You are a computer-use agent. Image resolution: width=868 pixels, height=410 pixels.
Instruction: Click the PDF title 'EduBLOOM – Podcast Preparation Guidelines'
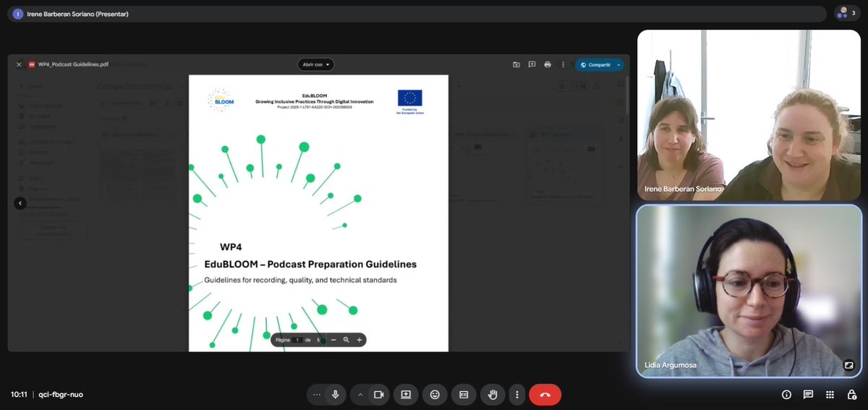(310, 265)
